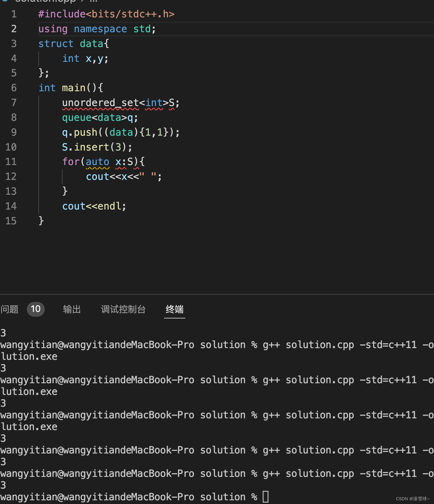Click line number 15 in gutter
The height and width of the screenshot is (504, 434).
(11, 221)
